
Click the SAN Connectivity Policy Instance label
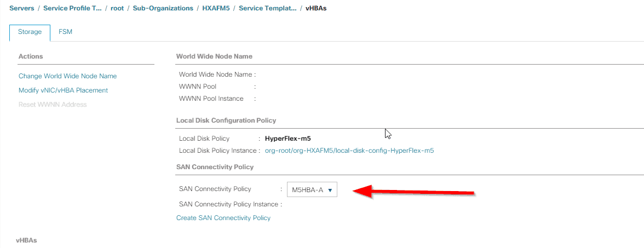click(x=231, y=204)
